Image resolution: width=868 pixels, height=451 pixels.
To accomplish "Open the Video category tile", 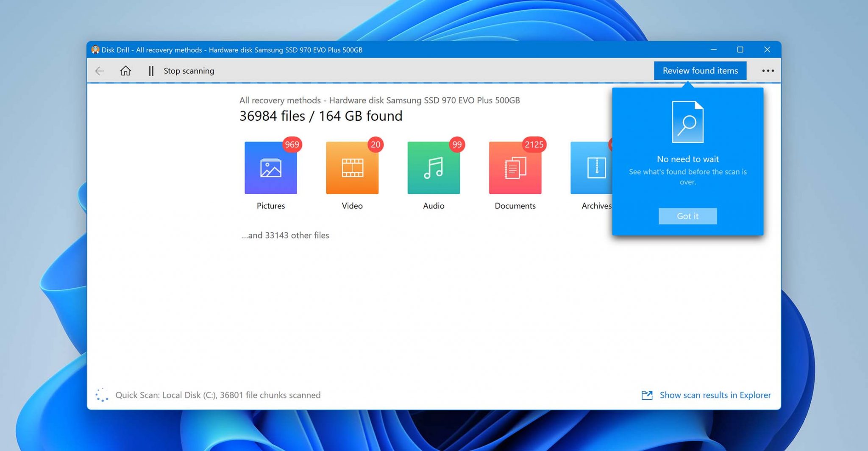I will click(x=352, y=168).
